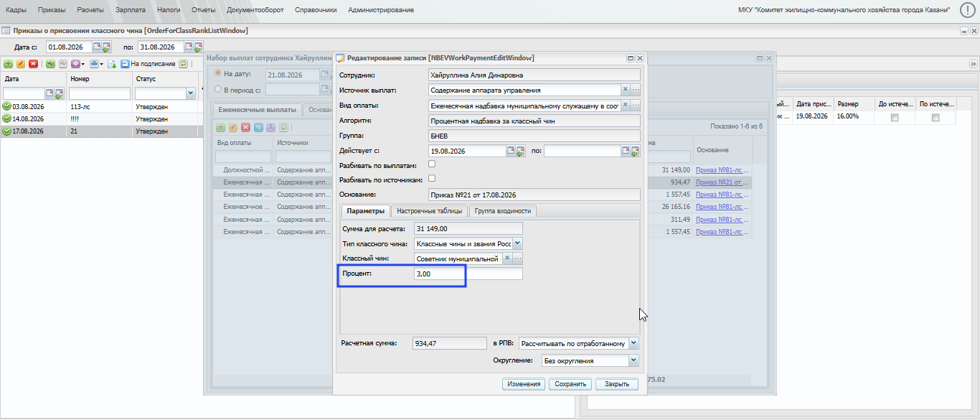Open the Администрирование menu
The height and width of the screenshot is (420, 980).
pyautogui.click(x=381, y=10)
